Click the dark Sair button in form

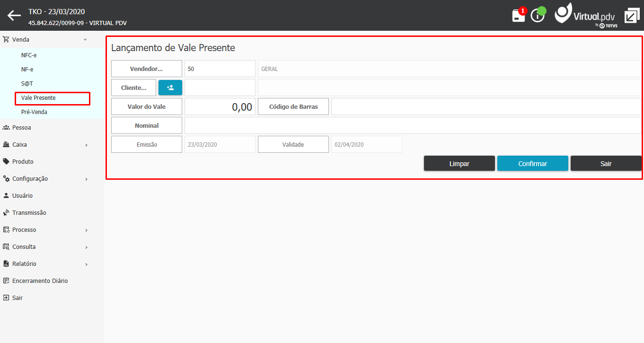tap(606, 163)
